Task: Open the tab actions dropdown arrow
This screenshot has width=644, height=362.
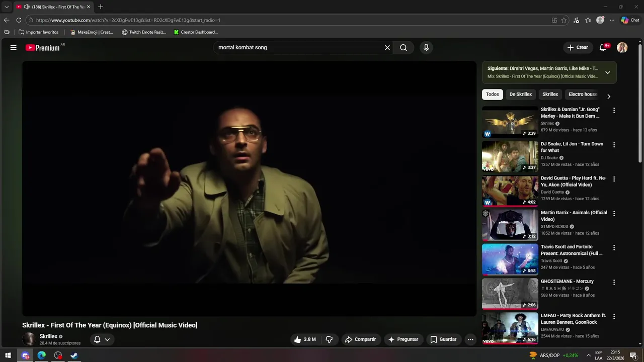Action: coord(7,7)
